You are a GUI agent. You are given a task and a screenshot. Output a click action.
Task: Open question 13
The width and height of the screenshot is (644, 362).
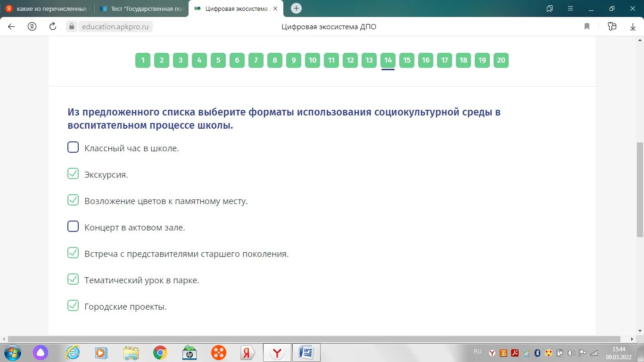[x=369, y=60]
